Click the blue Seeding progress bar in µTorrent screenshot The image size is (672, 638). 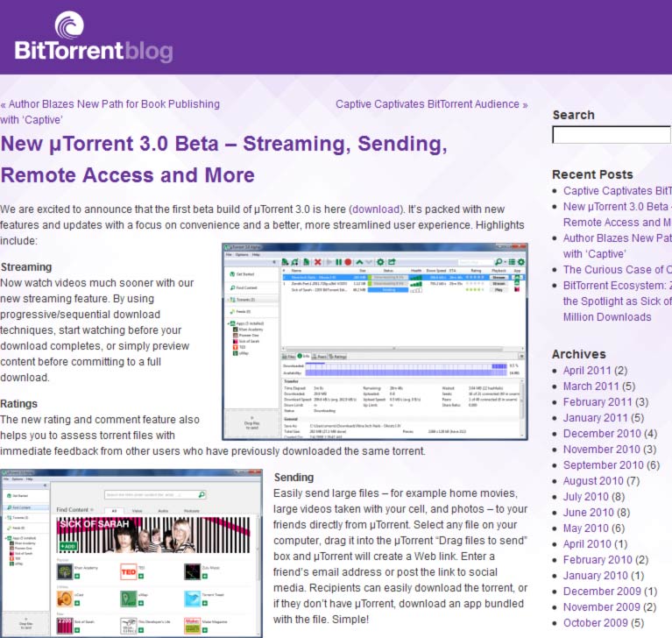(x=388, y=290)
